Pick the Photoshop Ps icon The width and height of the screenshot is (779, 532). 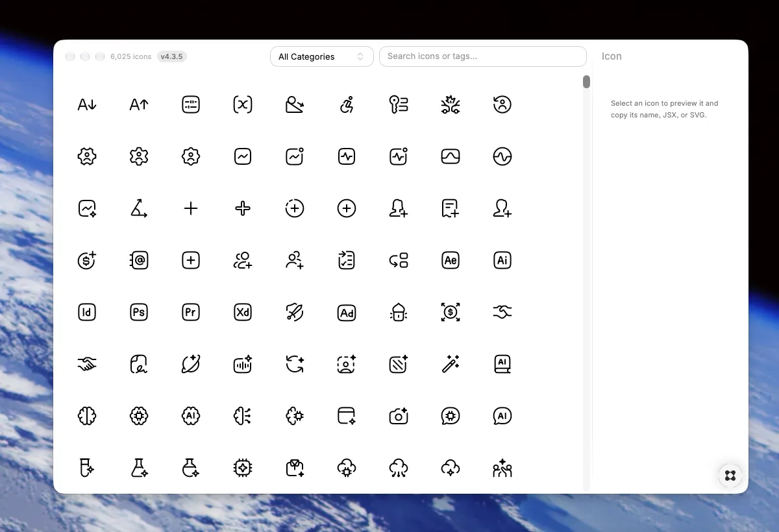click(139, 312)
